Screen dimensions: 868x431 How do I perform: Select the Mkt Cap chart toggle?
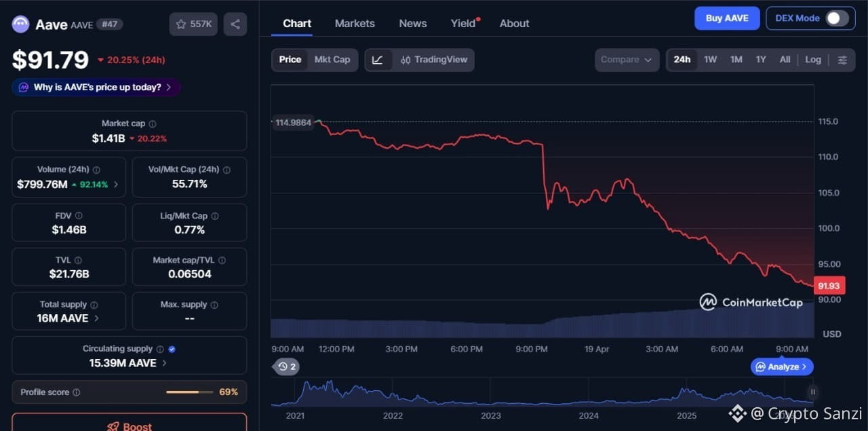click(x=332, y=60)
